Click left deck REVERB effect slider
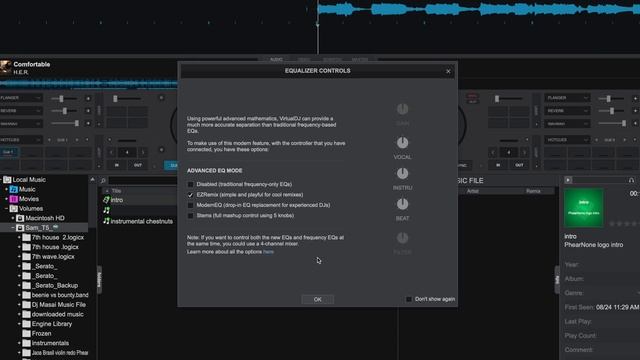The image size is (640, 360). (x=64, y=111)
